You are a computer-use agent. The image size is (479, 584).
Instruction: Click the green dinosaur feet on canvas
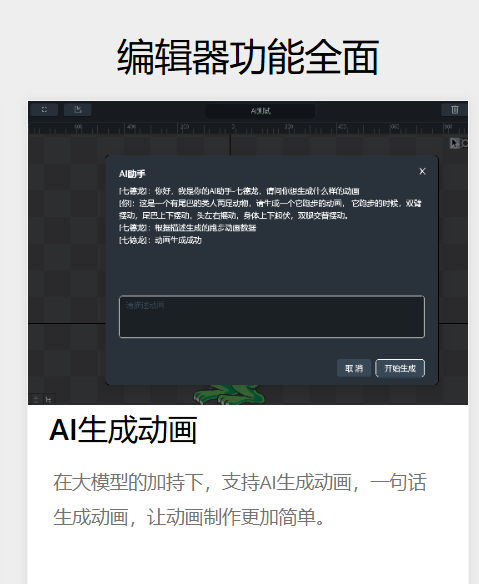pos(229,395)
